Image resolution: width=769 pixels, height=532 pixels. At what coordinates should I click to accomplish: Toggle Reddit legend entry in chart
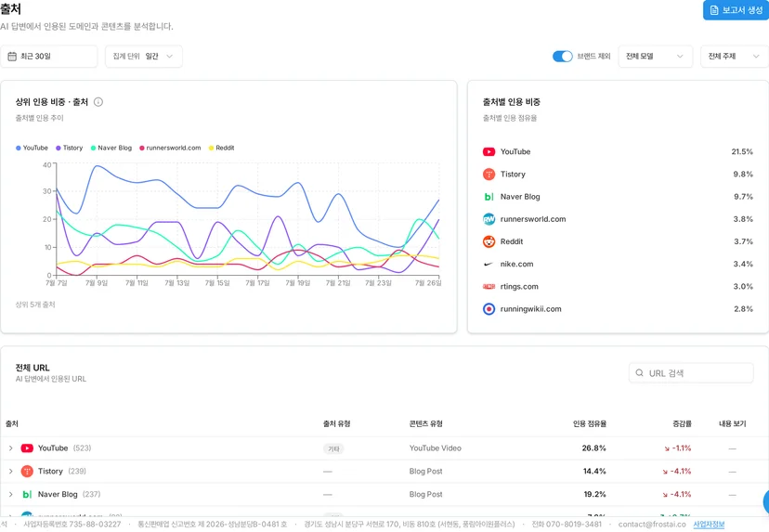tap(222, 148)
